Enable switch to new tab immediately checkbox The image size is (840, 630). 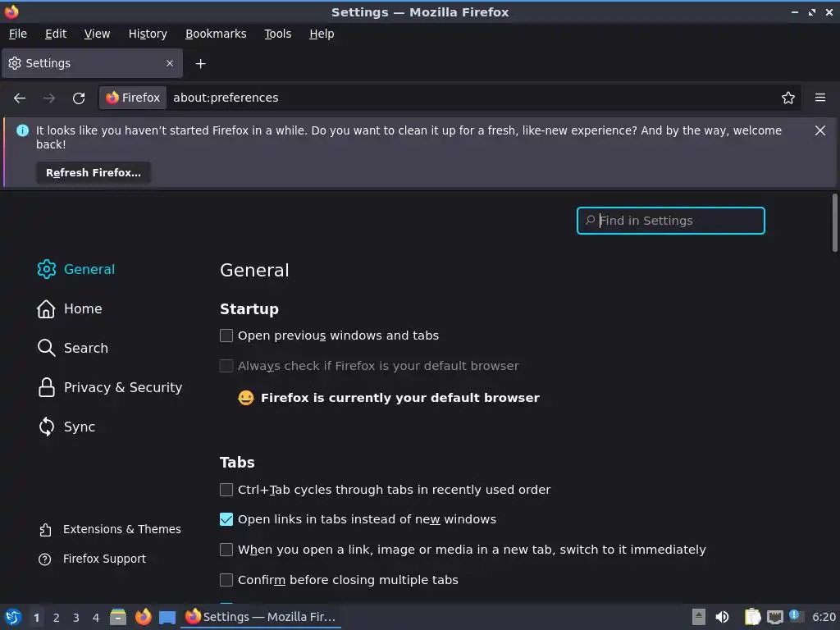coord(226,550)
